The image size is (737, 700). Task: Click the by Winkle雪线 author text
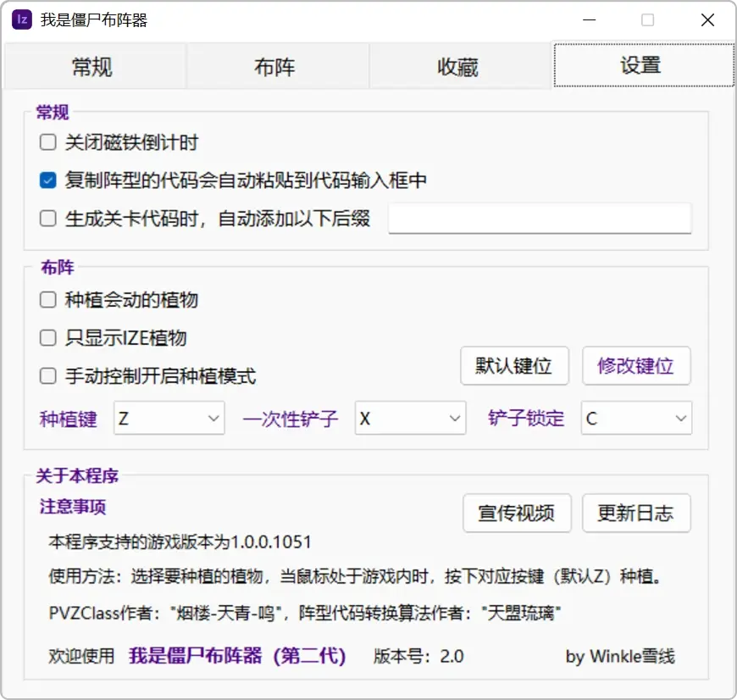tap(620, 656)
